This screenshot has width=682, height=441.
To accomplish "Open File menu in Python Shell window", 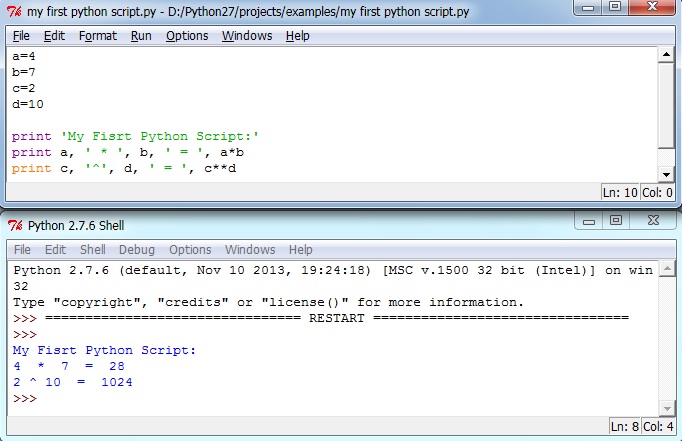I will (22, 250).
